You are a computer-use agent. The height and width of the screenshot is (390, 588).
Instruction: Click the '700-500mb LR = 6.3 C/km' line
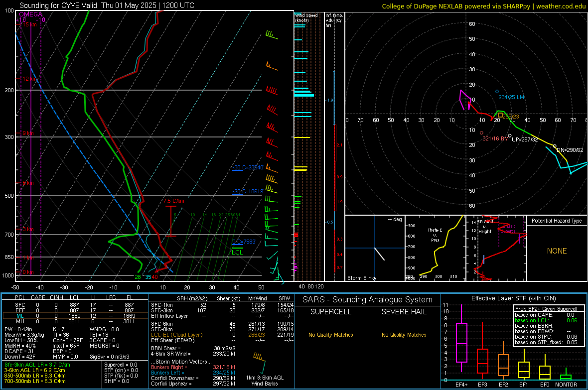click(x=35, y=381)
